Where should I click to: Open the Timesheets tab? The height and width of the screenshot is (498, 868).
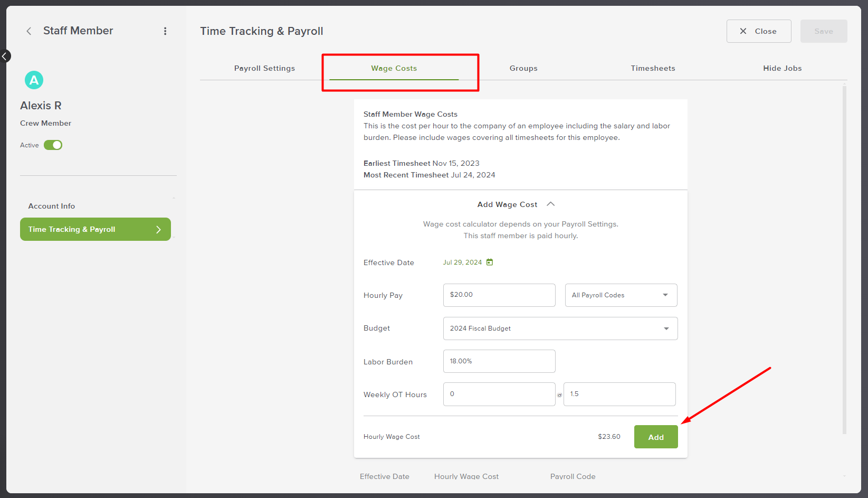coord(653,68)
